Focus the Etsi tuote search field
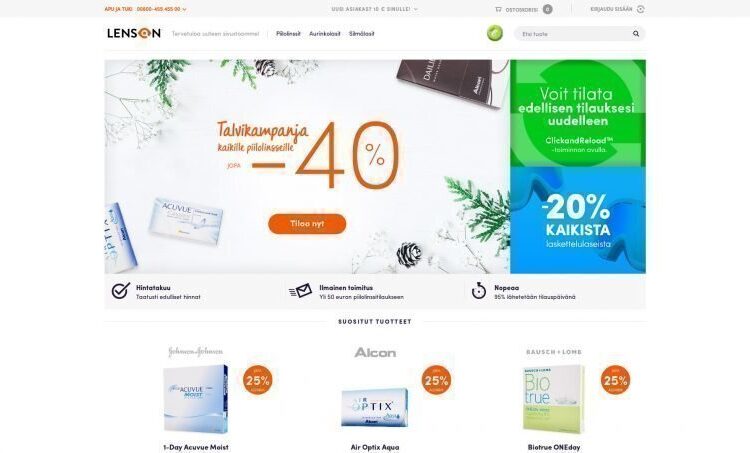Image resolution: width=750 pixels, height=453 pixels. pos(574,34)
